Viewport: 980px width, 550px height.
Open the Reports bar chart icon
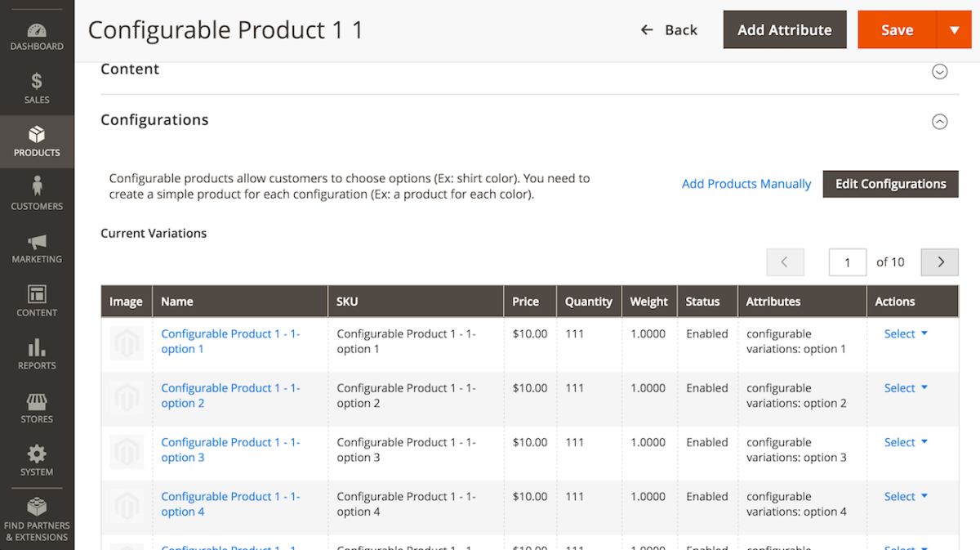tap(37, 348)
